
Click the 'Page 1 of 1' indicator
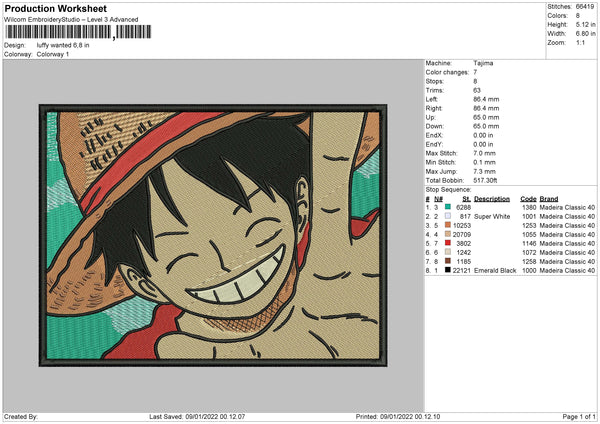pos(579,416)
